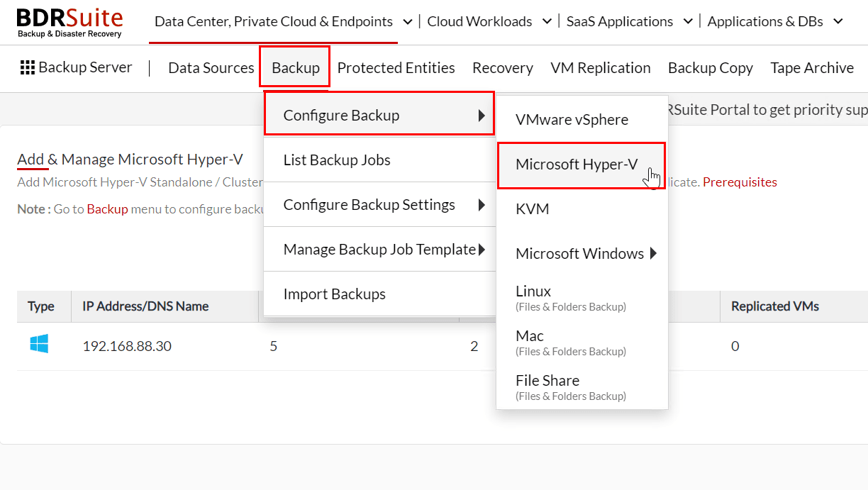Choose Microsoft Hyper-V from submenu
This screenshot has height=490, width=868.
582,165
